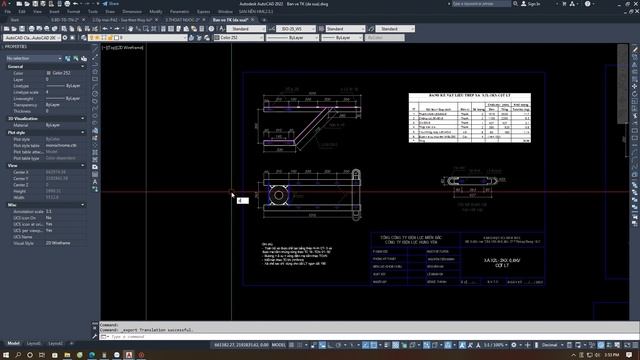Open the Dimension menu
This screenshot has width=640, height=360.
coord(132,12)
